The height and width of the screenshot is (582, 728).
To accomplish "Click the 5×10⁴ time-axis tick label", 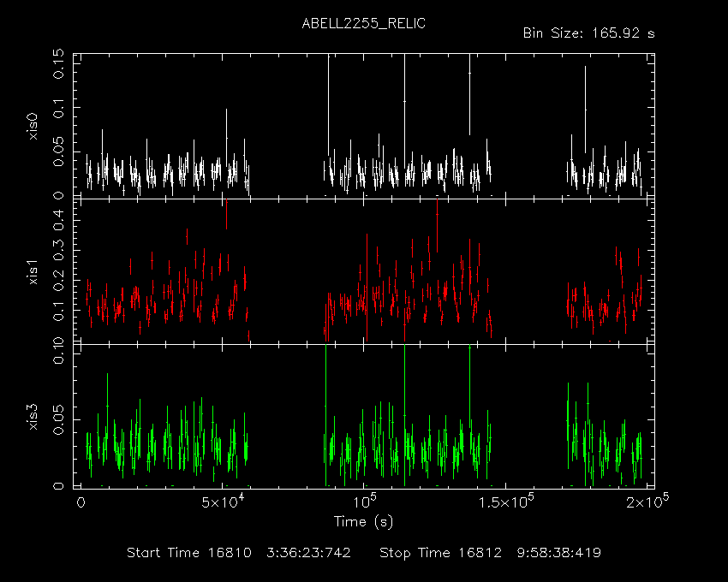I will pyautogui.click(x=224, y=502).
